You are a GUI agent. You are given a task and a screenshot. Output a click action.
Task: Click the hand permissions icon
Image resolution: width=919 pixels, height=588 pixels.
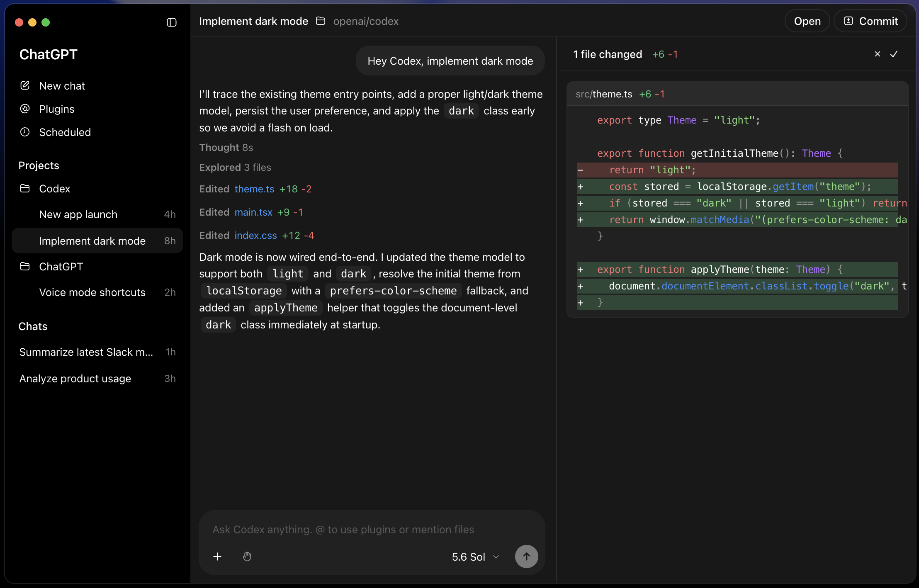247,556
